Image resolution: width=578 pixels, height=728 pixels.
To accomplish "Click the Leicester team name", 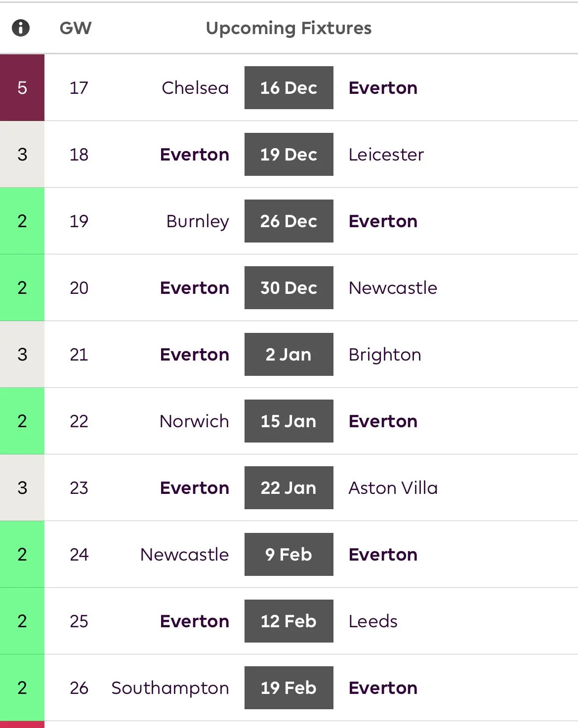I will coord(386,155).
